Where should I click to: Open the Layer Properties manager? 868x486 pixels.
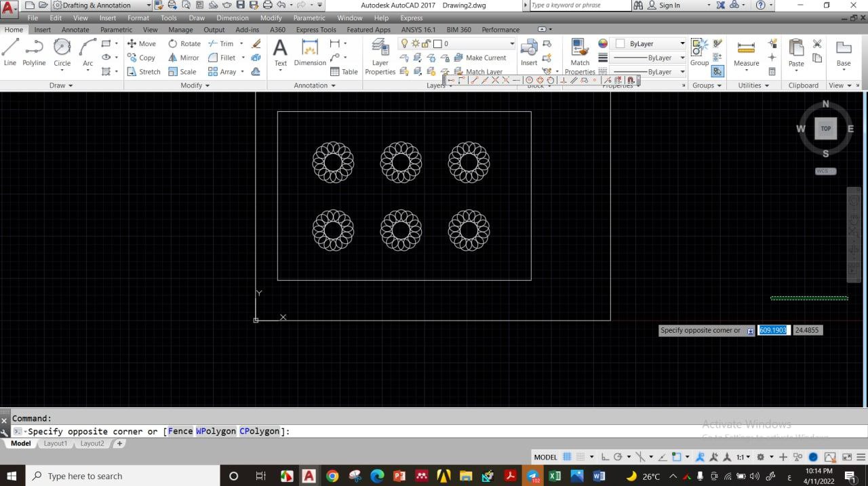pos(380,54)
